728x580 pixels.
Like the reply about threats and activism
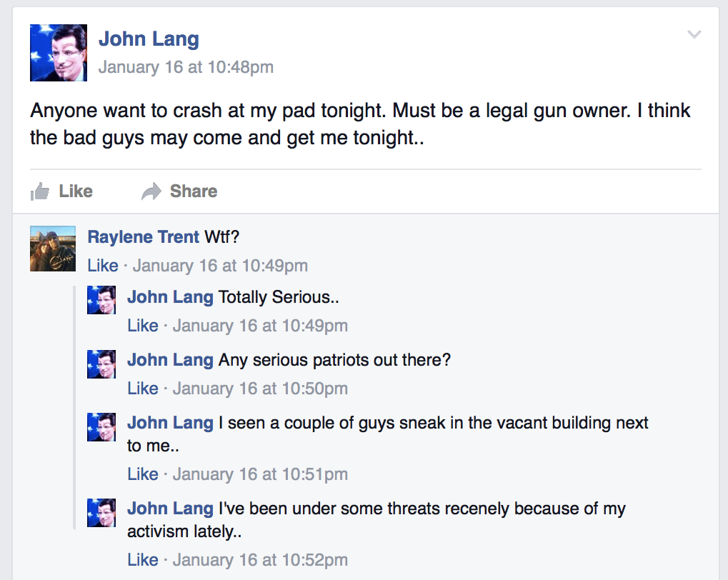[x=143, y=560]
